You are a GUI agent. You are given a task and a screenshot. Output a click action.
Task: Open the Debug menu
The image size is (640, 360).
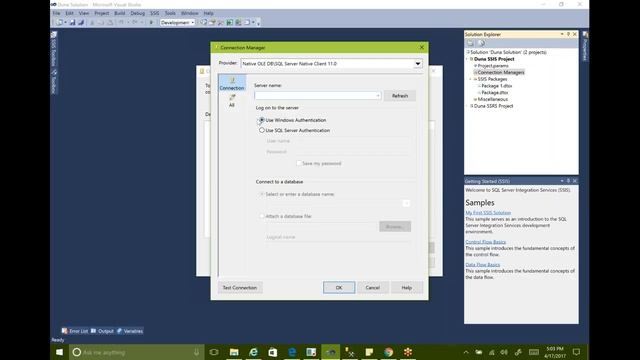click(x=138, y=13)
